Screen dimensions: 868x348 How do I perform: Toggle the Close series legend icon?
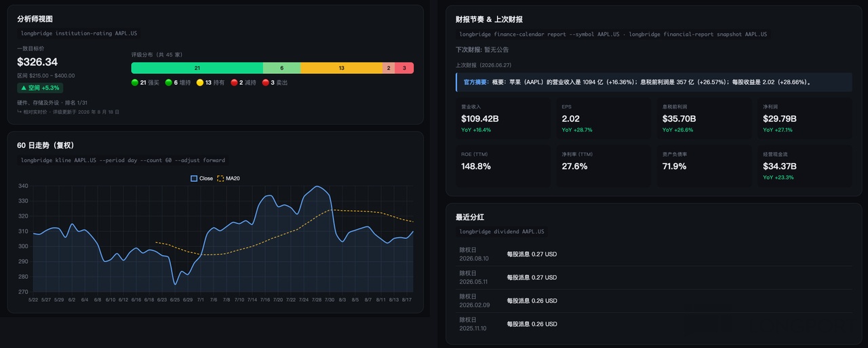point(194,178)
